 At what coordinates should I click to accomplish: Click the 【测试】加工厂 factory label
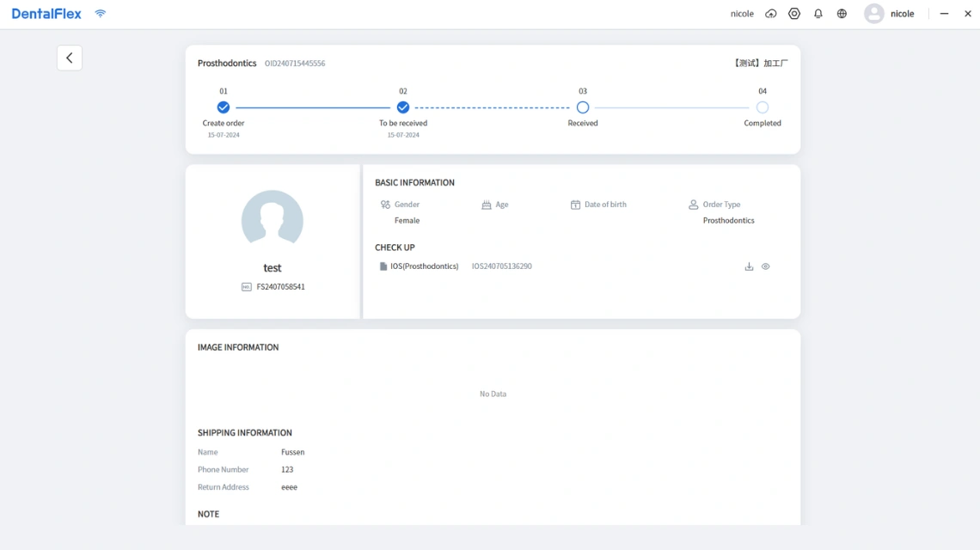[761, 63]
